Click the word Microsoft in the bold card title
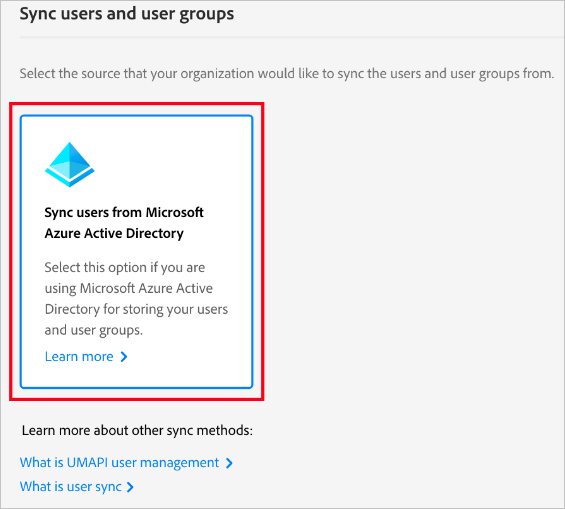Image resolution: width=565 pixels, height=509 pixels. point(175,213)
